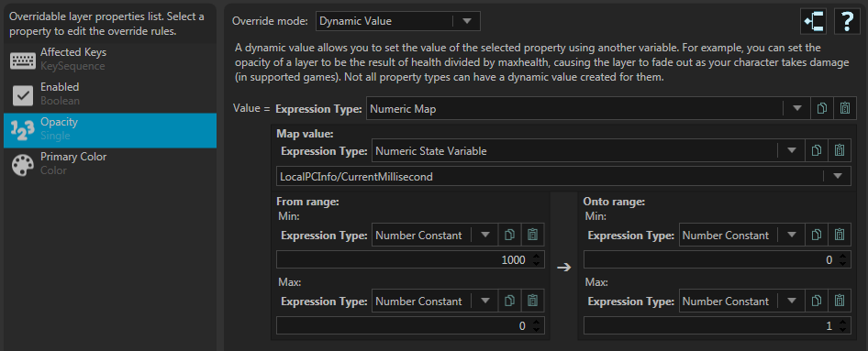868x351 pixels.
Task: Paste into the Numeric Map expression
Action: [844, 109]
